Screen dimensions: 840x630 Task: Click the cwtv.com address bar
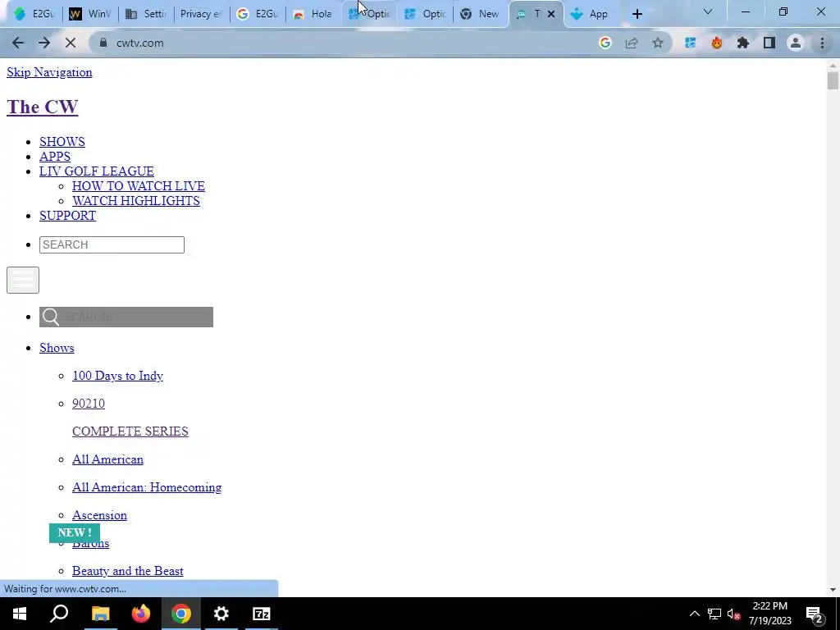[x=343, y=43]
